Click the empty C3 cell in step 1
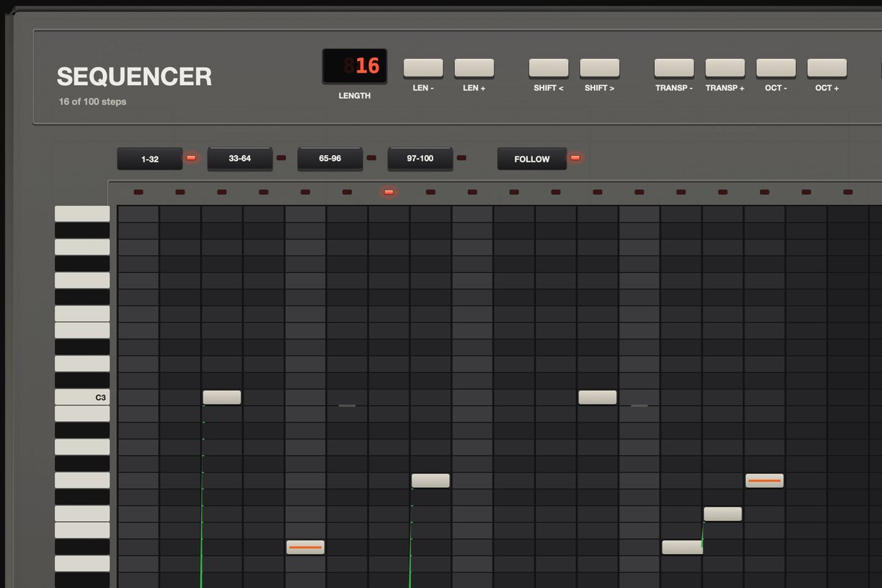Viewport: 882px width, 588px height. pyautogui.click(x=138, y=398)
